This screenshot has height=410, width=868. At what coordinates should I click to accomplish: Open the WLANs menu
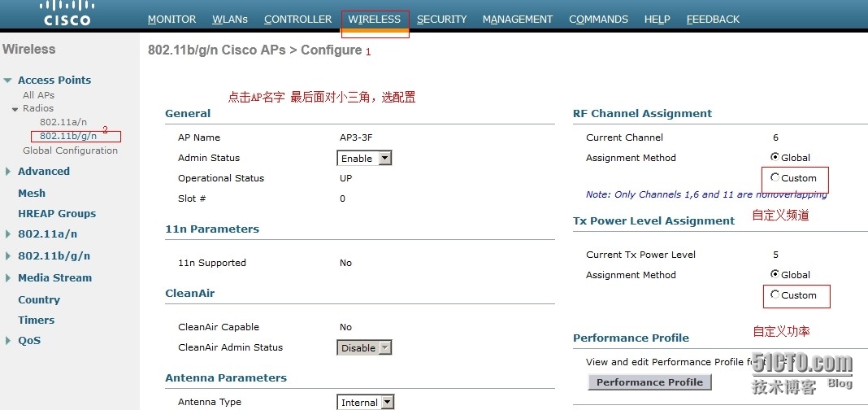point(230,20)
